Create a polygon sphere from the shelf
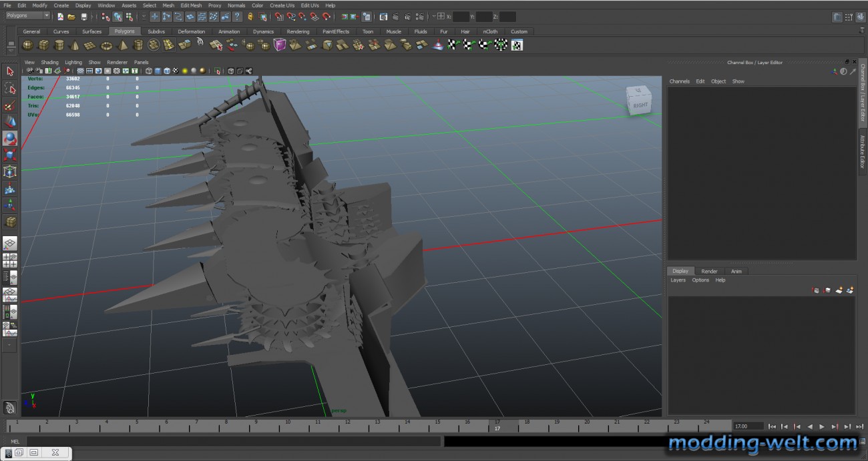Image resolution: width=868 pixels, height=461 pixels. pos(27,45)
